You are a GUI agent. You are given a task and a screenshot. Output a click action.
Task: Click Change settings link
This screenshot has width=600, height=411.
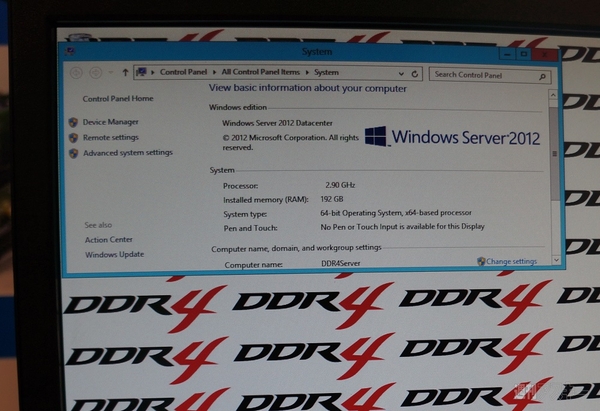pos(512,261)
